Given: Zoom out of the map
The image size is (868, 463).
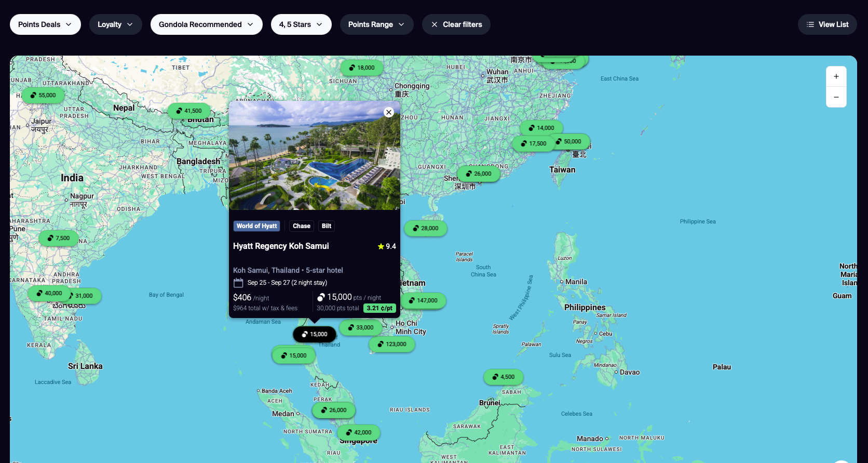Looking at the screenshot, I should [x=836, y=97].
